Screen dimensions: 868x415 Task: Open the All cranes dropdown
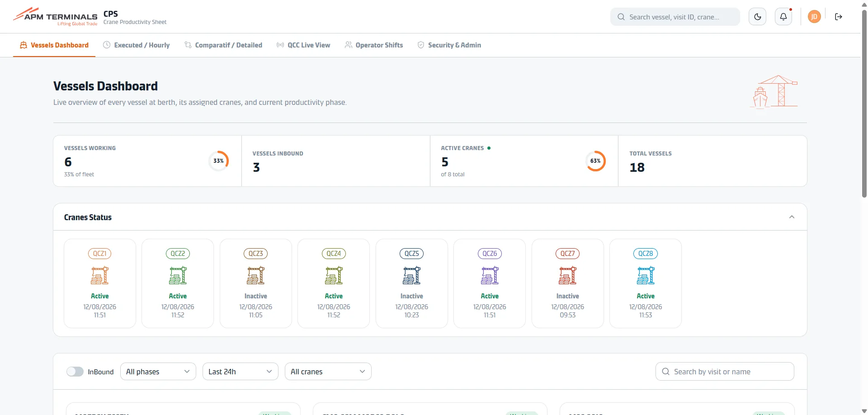point(328,372)
